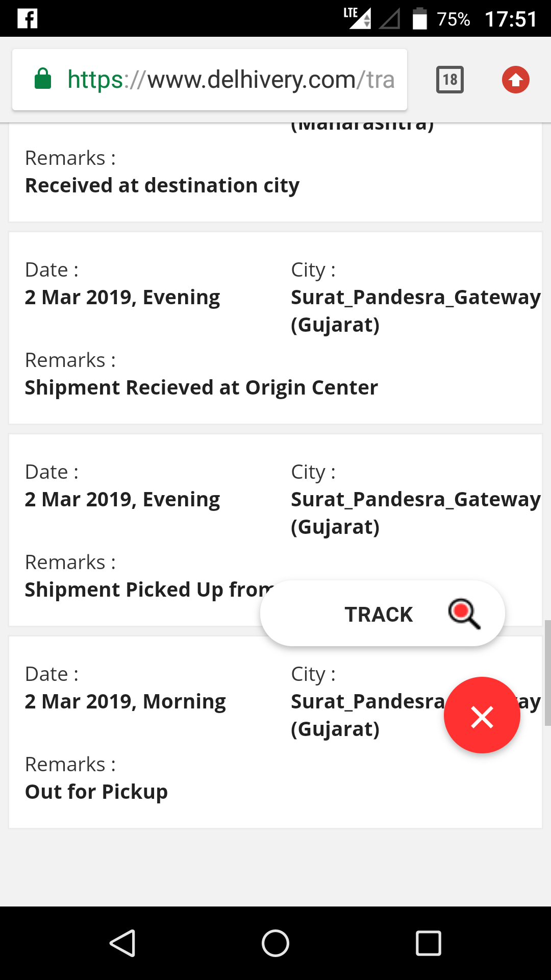Tap the "Received at destination city" remark

click(162, 185)
